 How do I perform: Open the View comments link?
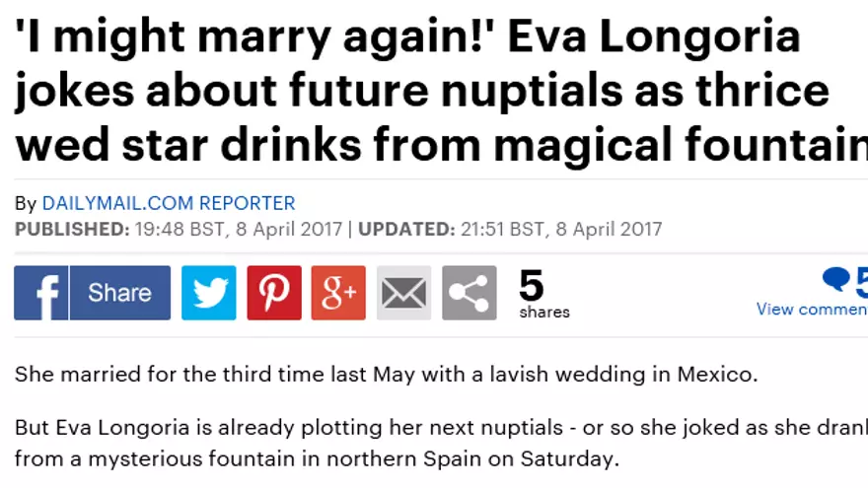(811, 310)
